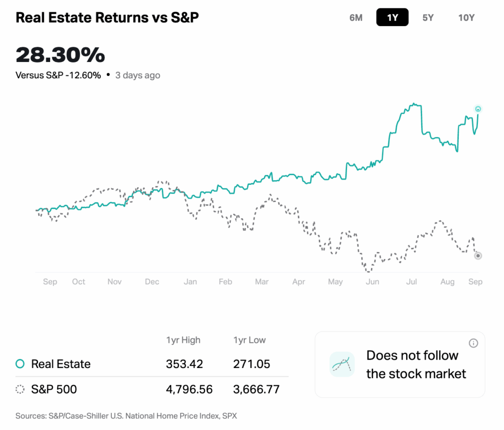Click the teal Real Estate line endpoint marker
The width and height of the screenshot is (504, 430).
click(x=477, y=109)
